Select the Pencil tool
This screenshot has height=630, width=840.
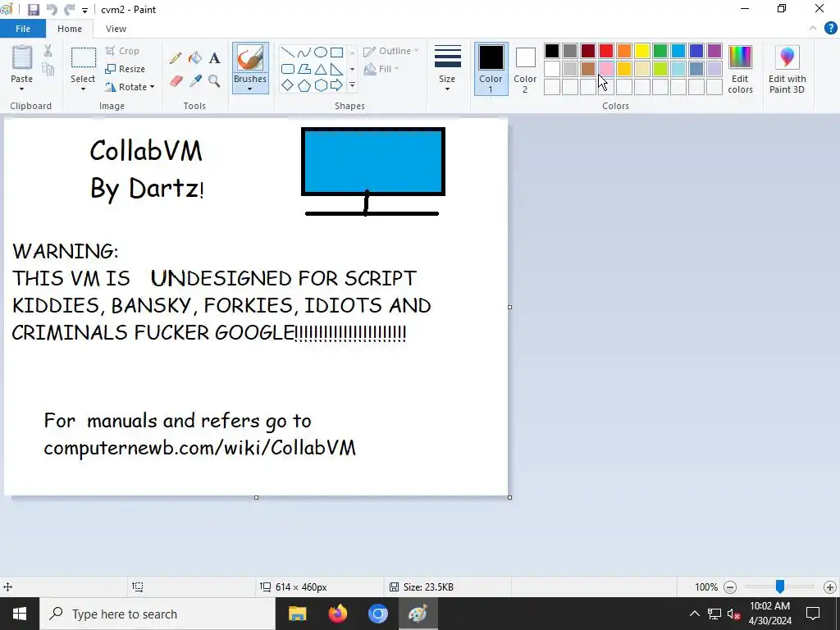pos(176,58)
